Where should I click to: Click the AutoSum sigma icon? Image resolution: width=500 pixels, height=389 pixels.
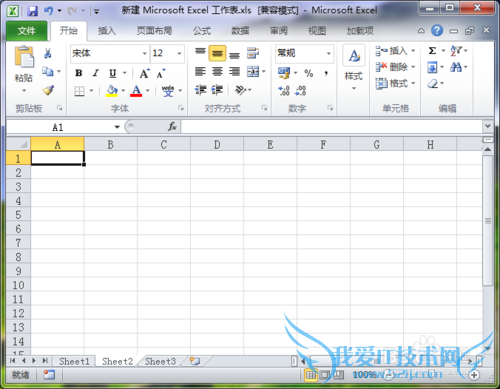point(432,51)
